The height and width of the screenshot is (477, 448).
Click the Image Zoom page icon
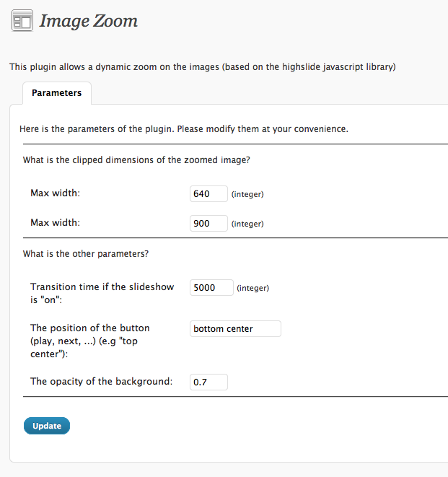(x=22, y=20)
